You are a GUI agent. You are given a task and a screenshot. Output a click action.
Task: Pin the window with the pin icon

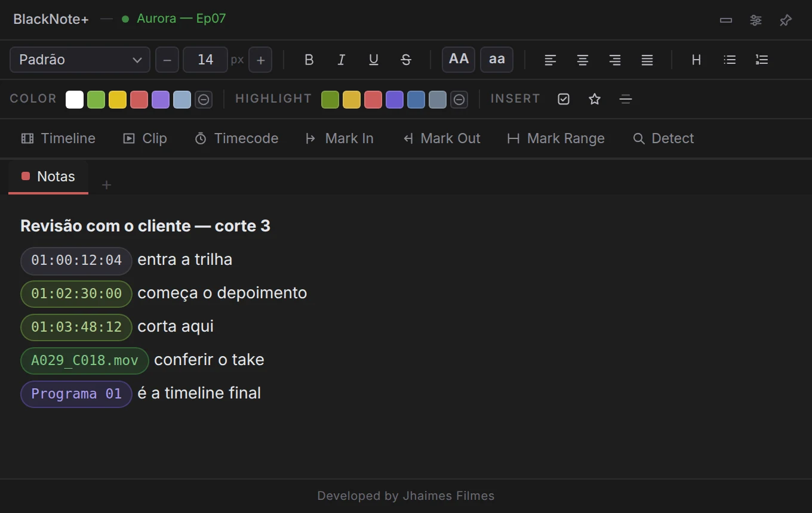[x=786, y=20]
